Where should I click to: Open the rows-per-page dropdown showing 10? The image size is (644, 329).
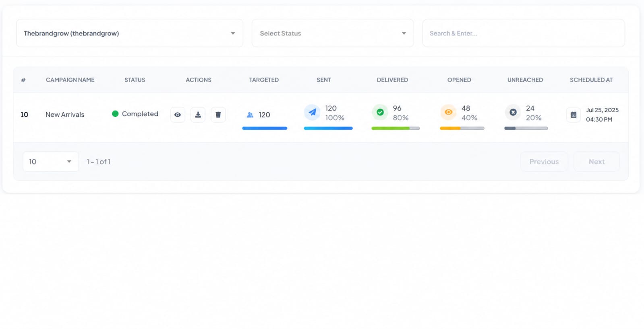tap(51, 161)
